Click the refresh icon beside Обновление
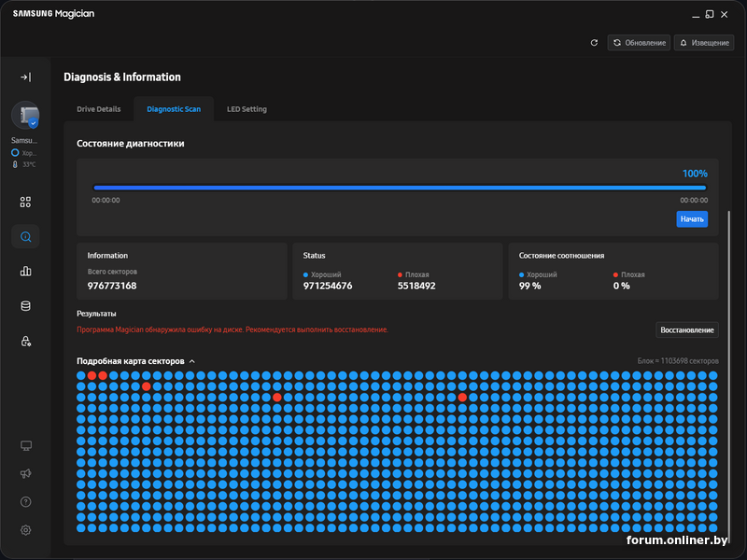 click(x=594, y=43)
